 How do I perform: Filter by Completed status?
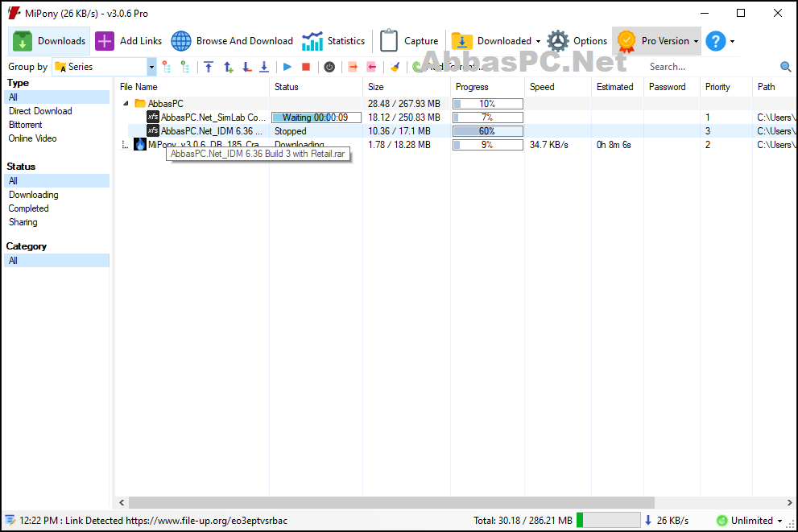pyautogui.click(x=28, y=208)
